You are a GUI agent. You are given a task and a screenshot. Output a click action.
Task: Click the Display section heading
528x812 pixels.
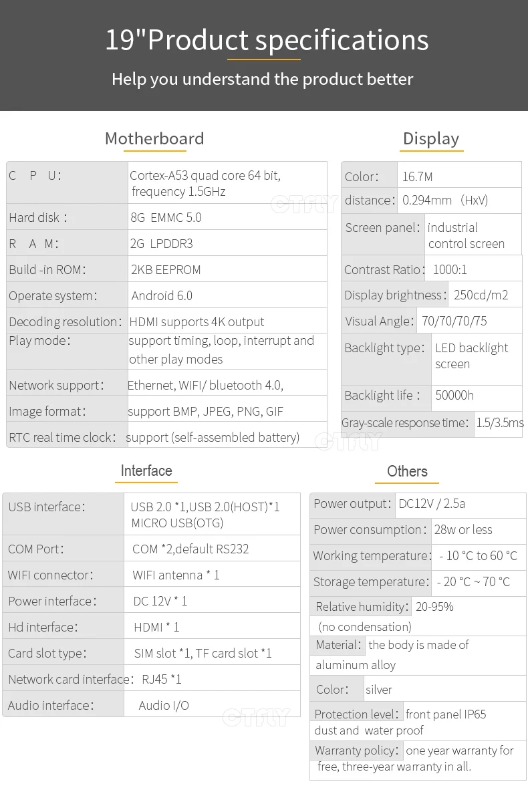431,138
